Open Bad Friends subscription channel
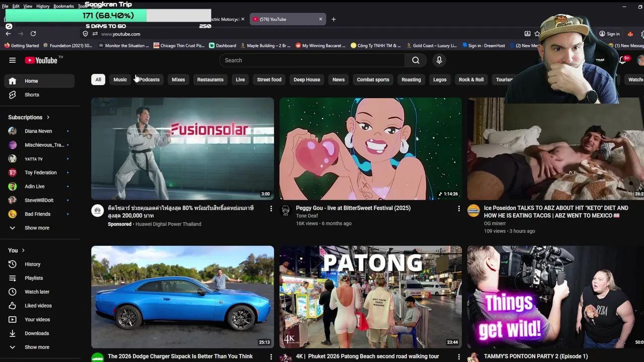644x362 pixels. click(x=40, y=214)
